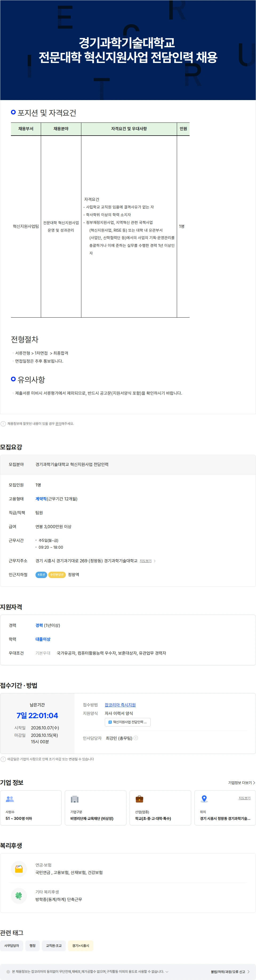Click the grey dot icon before 본 채용정보는
Viewport: 256px width, 980px height.
[x=8, y=972]
